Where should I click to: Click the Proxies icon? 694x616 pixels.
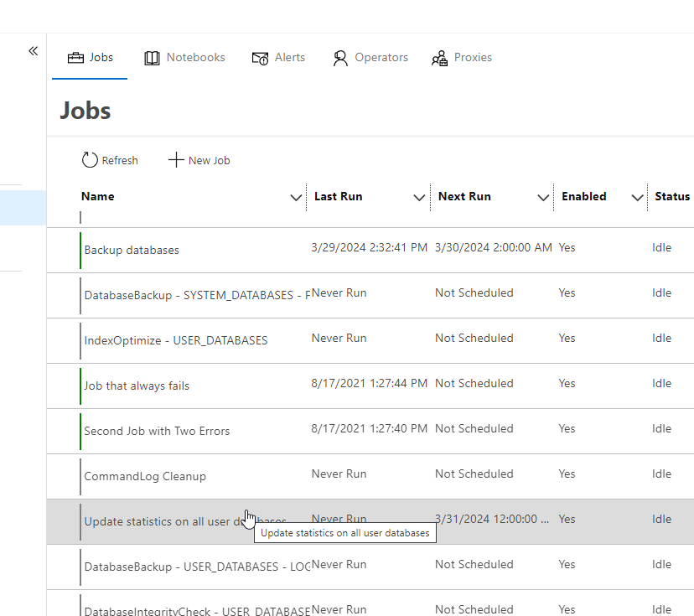[439, 58]
